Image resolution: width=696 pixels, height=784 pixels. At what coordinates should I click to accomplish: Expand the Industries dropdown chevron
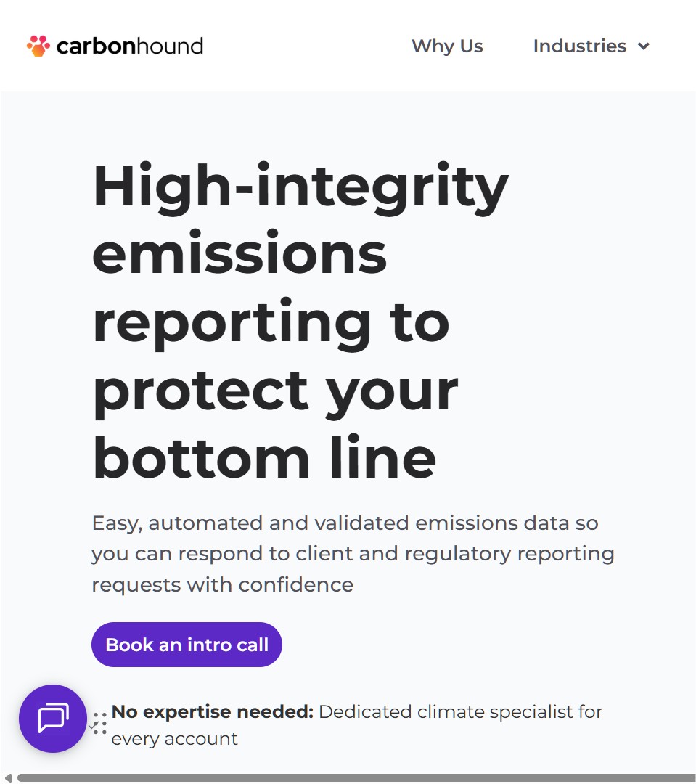644,46
